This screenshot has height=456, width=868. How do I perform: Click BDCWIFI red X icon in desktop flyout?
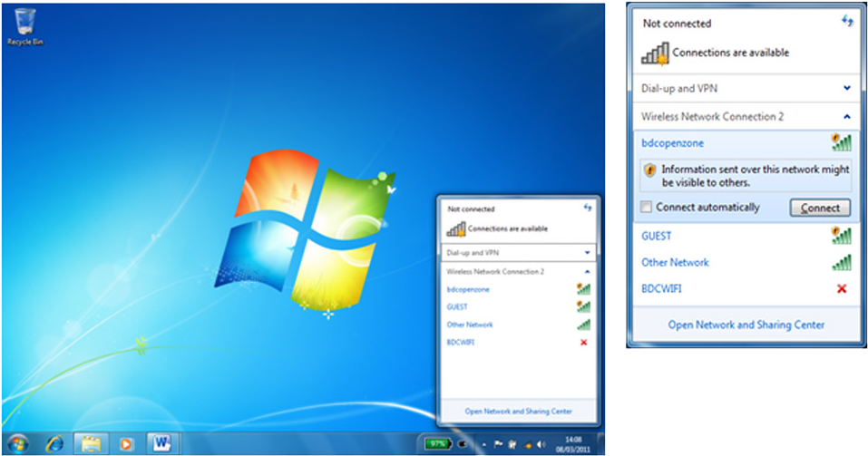click(583, 343)
